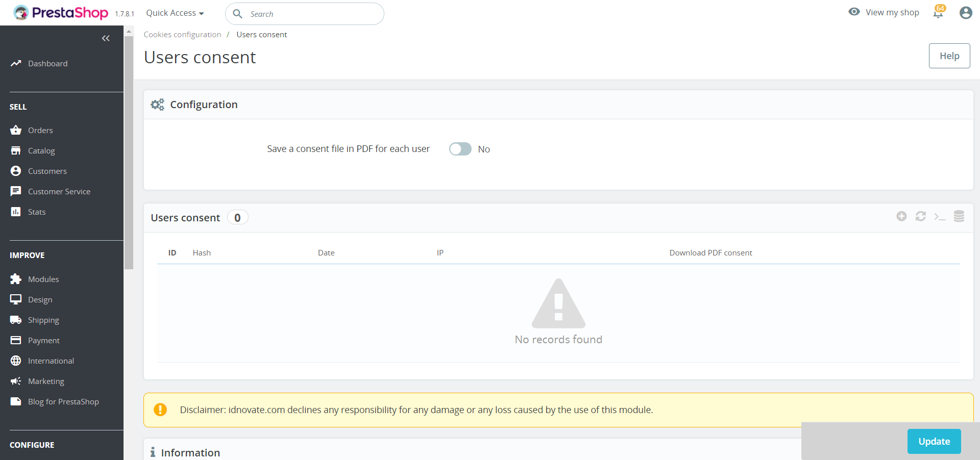
Task: Click the PrestaShop logo
Action: pos(61,13)
